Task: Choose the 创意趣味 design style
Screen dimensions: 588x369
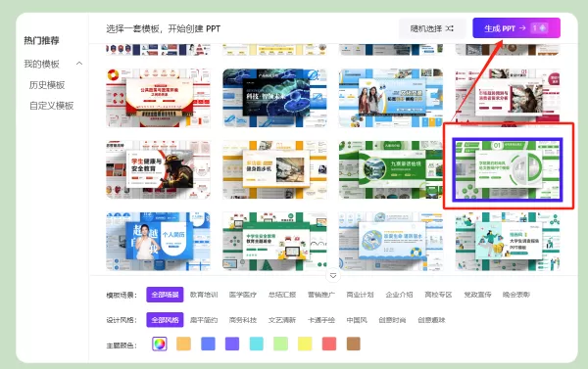Action: pos(431,320)
